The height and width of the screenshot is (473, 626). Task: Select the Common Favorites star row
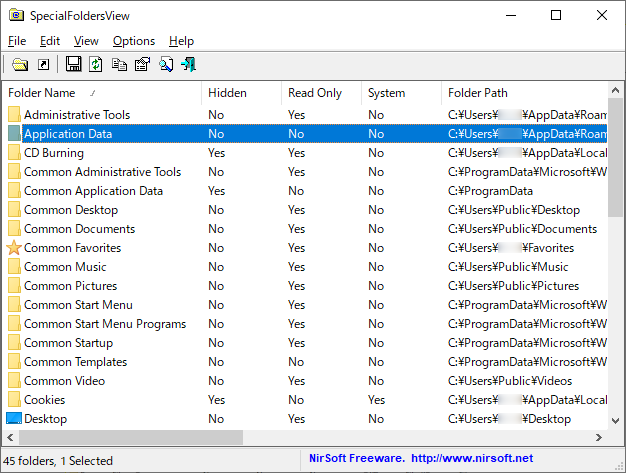pyautogui.click(x=72, y=248)
